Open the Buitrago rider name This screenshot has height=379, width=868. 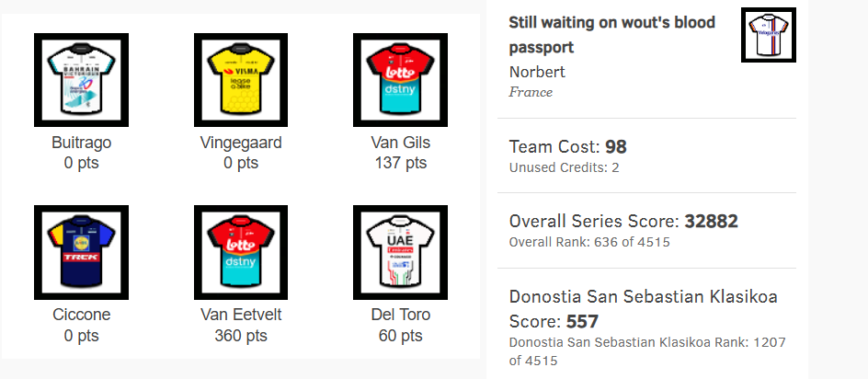click(81, 143)
